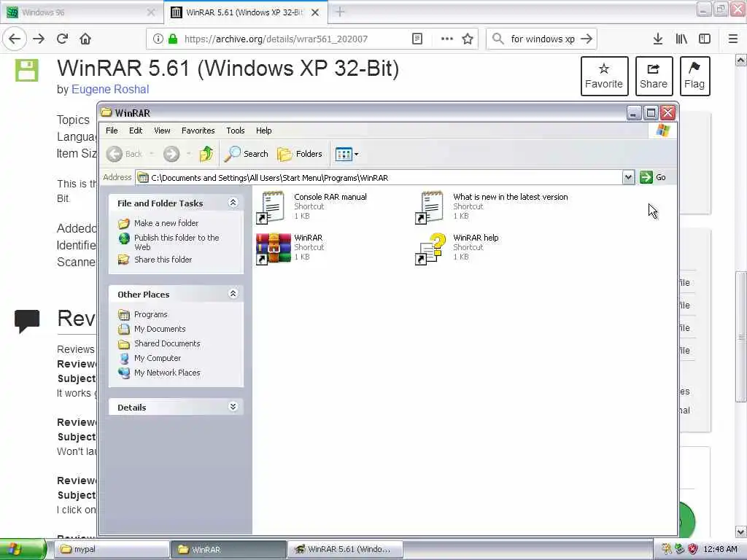Click the Forward toolbar arrow
Screen dimensions: 747x560
point(171,154)
